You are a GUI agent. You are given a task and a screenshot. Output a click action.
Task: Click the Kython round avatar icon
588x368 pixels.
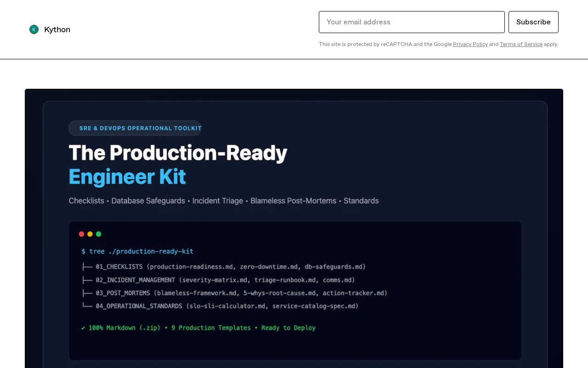tap(34, 29)
